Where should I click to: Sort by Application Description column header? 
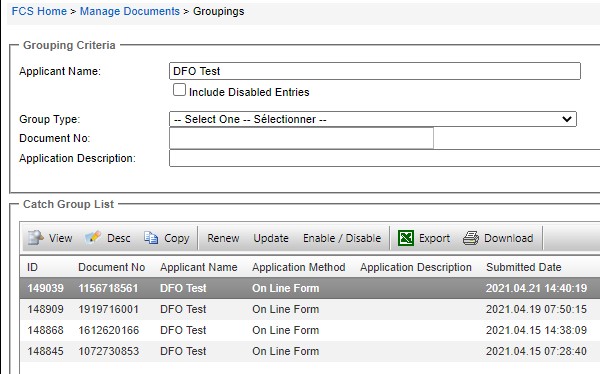click(416, 267)
